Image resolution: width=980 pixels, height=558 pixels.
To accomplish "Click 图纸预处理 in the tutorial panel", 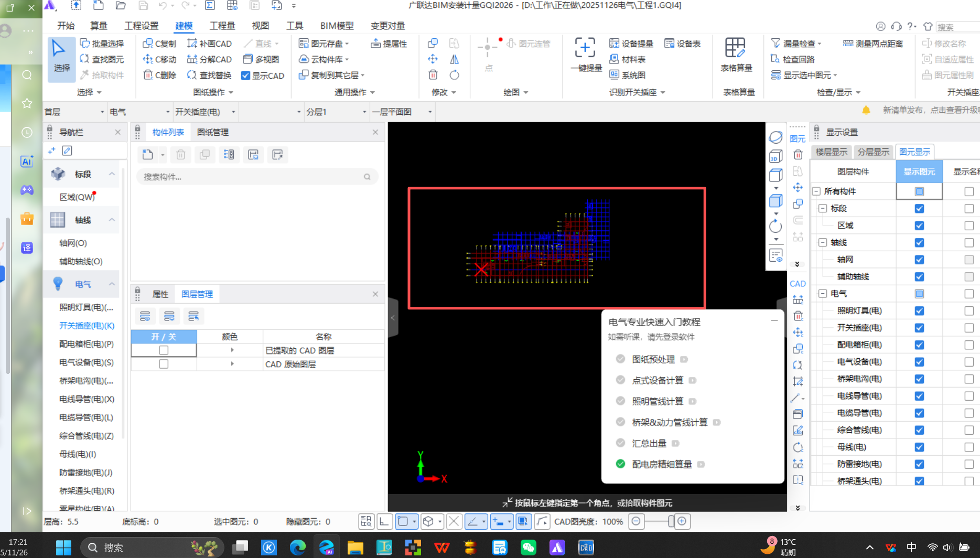I will coord(653,359).
